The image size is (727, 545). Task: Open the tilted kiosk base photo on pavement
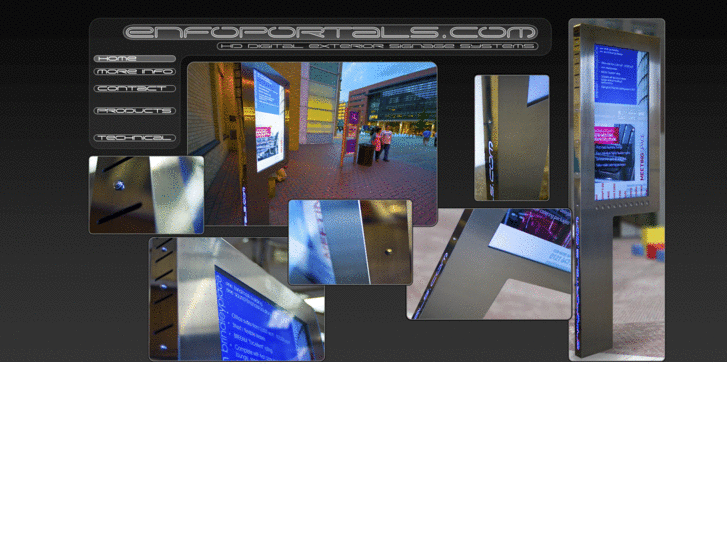coord(489,264)
